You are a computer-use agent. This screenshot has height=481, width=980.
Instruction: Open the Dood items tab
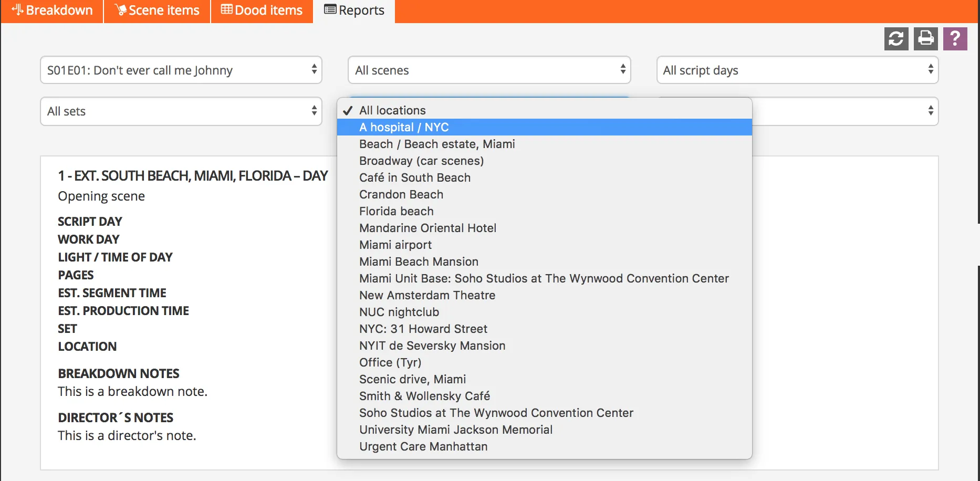[x=262, y=11]
